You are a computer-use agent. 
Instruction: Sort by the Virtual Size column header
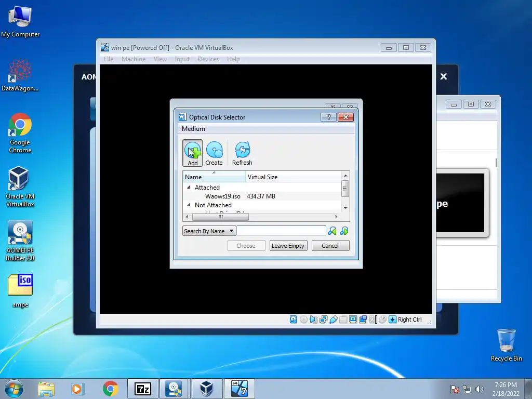(x=293, y=177)
